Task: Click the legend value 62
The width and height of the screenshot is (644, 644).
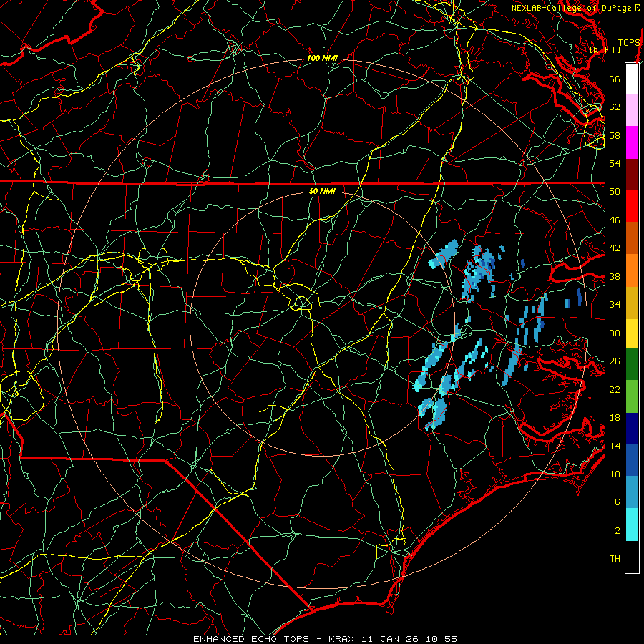Action: click(x=615, y=107)
